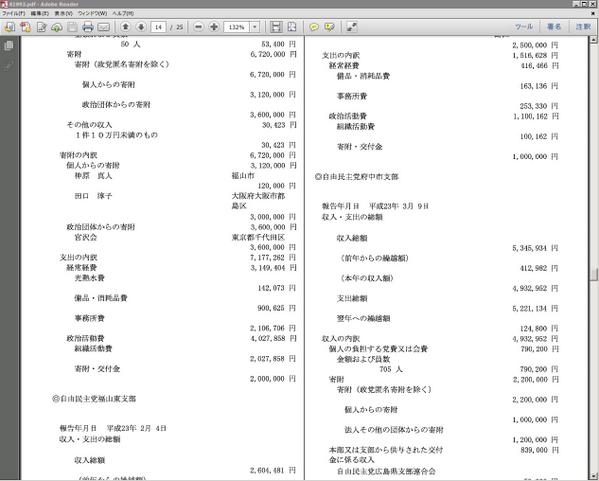Click the text 1件10万円未満のもの
The image size is (599, 481).
(x=116, y=135)
